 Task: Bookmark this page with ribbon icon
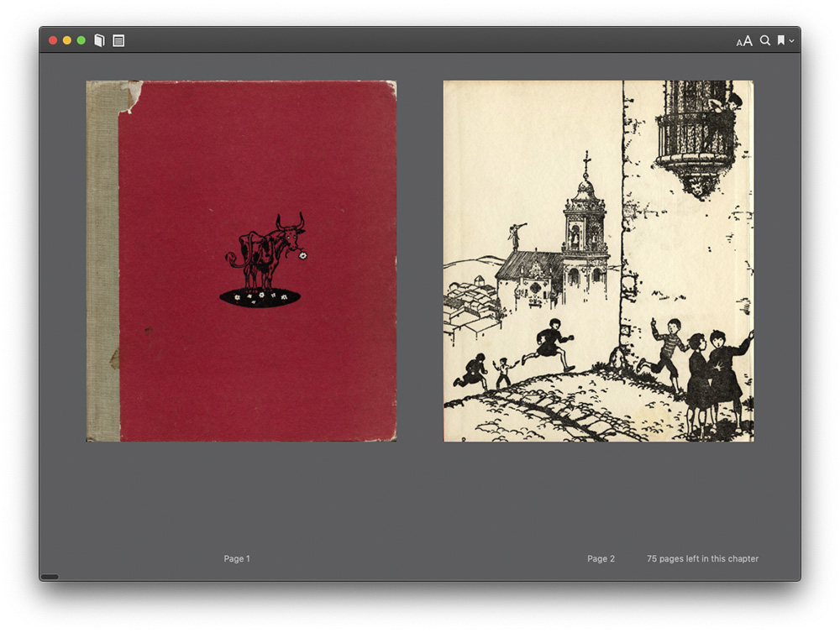point(780,40)
